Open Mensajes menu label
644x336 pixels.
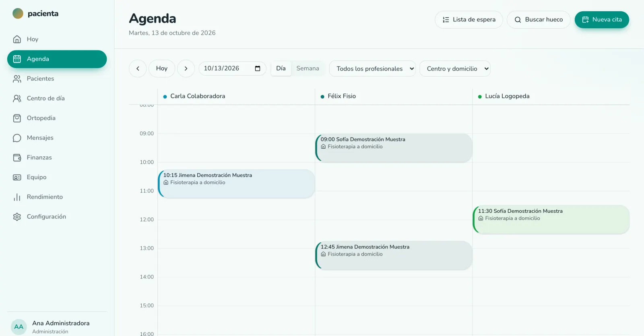(40, 138)
